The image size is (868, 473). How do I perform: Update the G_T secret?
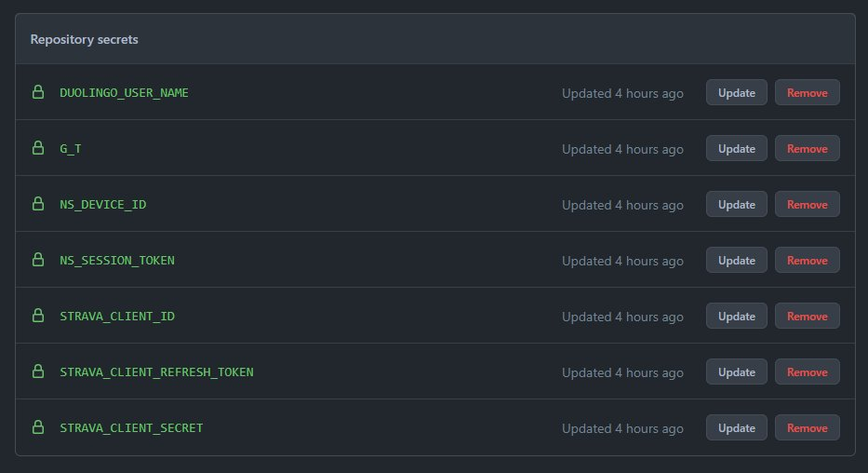point(737,148)
